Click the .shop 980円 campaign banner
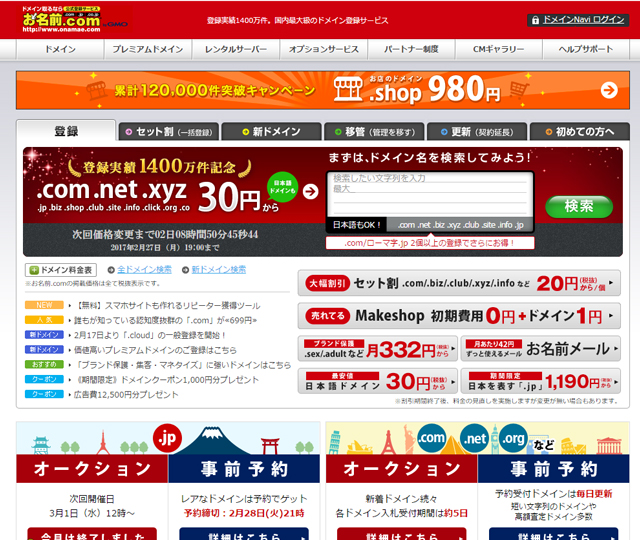 click(x=322, y=90)
